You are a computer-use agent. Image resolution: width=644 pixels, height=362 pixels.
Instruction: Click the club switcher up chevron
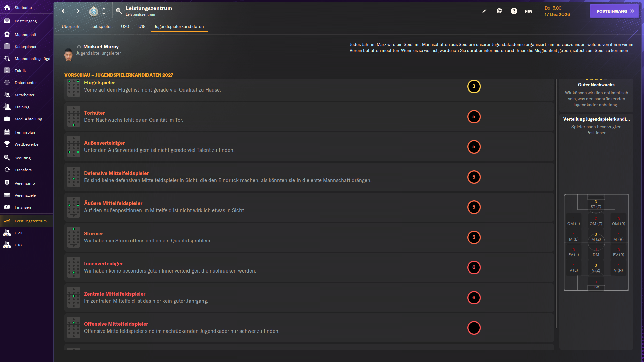(104, 8)
